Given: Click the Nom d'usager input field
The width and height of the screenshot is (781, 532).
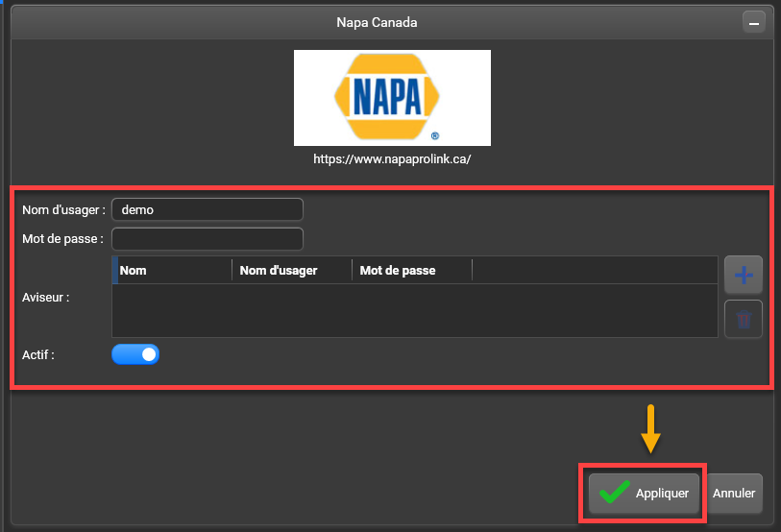Looking at the screenshot, I should [x=207, y=209].
